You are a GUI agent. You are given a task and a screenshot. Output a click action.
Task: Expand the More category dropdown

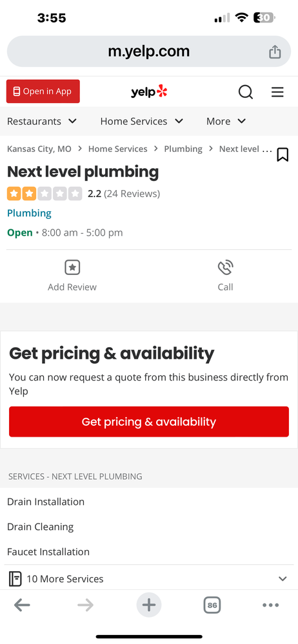tap(226, 121)
